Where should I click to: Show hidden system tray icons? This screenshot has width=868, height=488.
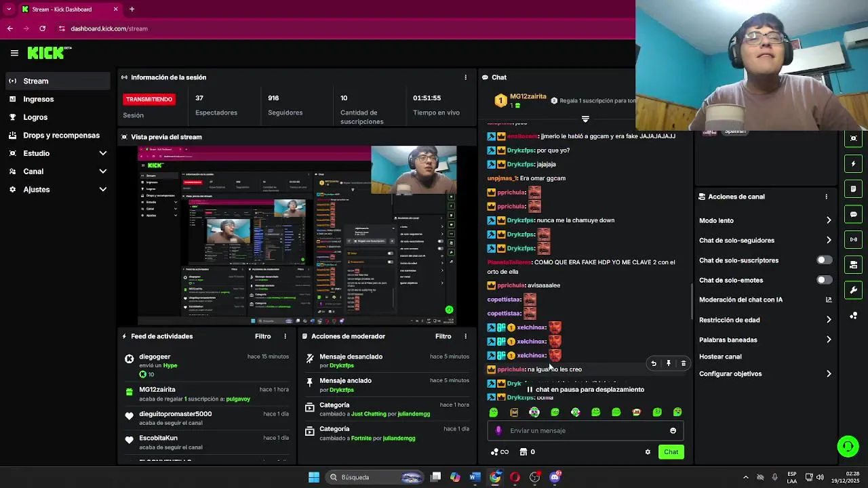pos(745,477)
